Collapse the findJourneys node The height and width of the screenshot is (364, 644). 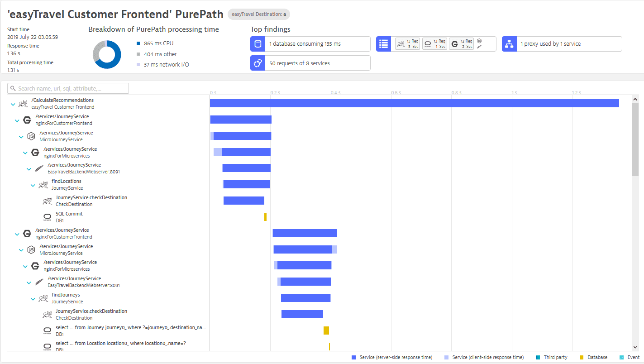coord(33,299)
